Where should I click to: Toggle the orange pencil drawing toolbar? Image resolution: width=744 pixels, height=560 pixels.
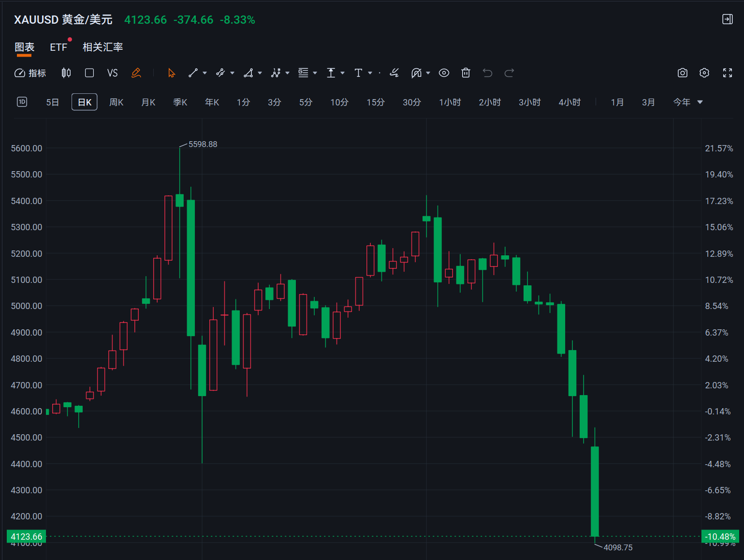coord(136,73)
